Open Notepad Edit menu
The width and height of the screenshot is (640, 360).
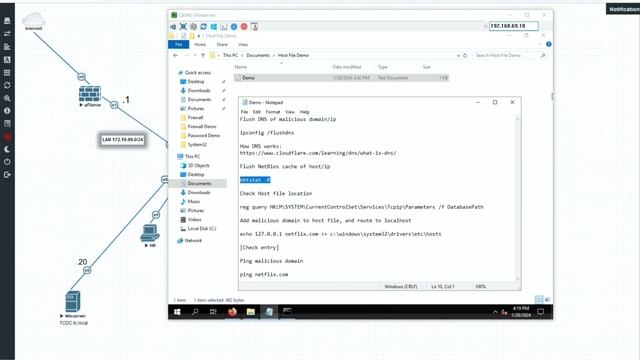[256, 112]
